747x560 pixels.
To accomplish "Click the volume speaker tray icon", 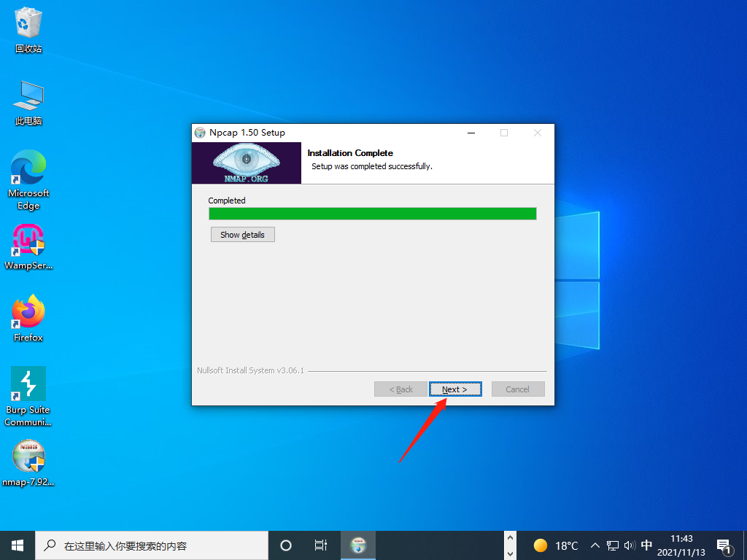I will click(x=630, y=545).
